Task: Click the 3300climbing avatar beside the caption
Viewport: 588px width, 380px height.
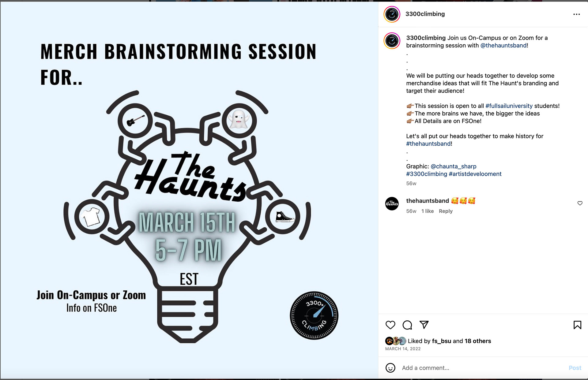Action: click(x=392, y=41)
